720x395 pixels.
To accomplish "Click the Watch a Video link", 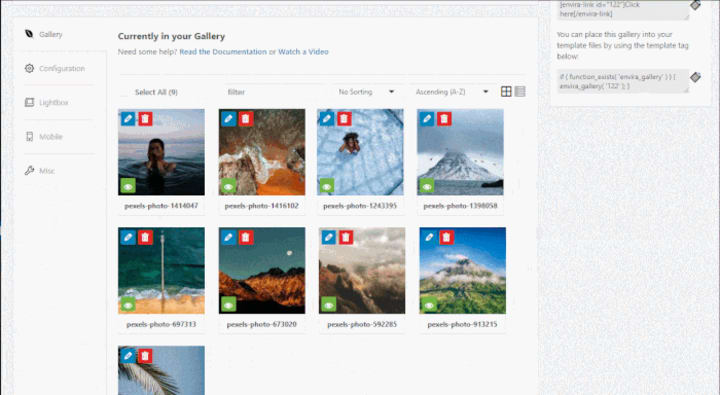I will tap(303, 52).
